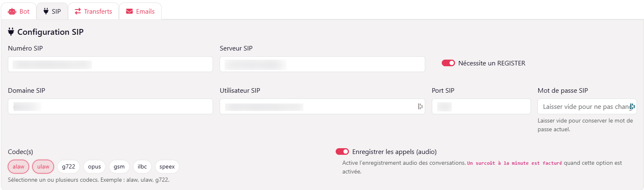Click the plug icon beside Configuration SIP heading
The height and width of the screenshot is (190, 644).
coord(11,32)
